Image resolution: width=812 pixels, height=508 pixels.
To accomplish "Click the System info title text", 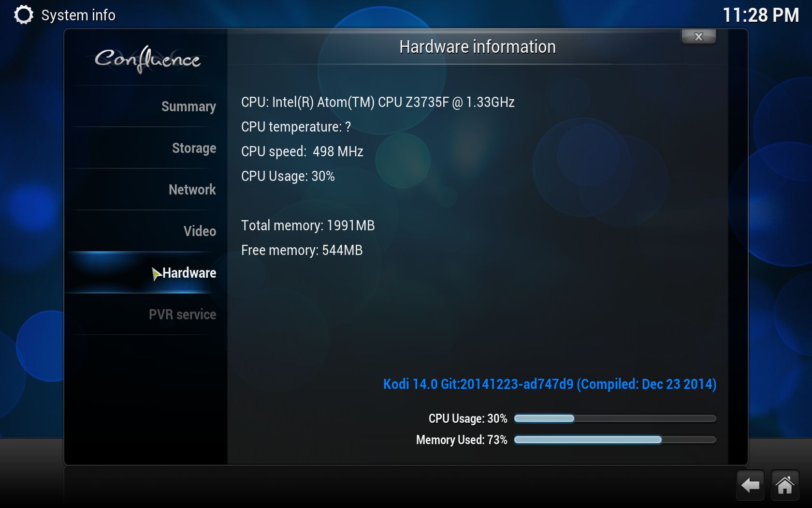I will point(78,15).
